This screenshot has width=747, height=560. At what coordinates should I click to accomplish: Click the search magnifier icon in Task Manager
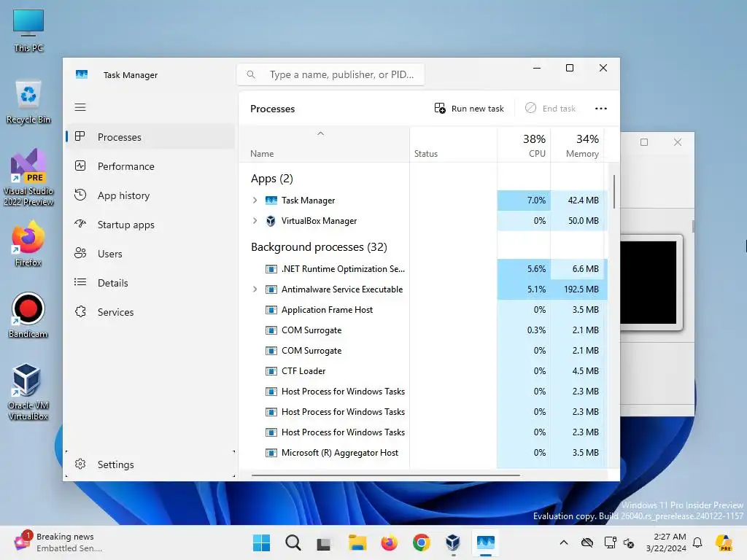tap(251, 74)
